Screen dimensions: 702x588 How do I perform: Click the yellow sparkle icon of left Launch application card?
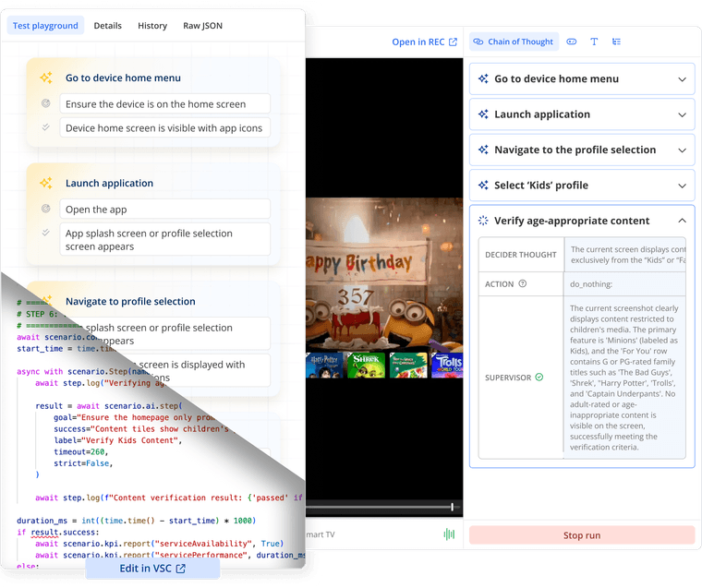[45, 183]
